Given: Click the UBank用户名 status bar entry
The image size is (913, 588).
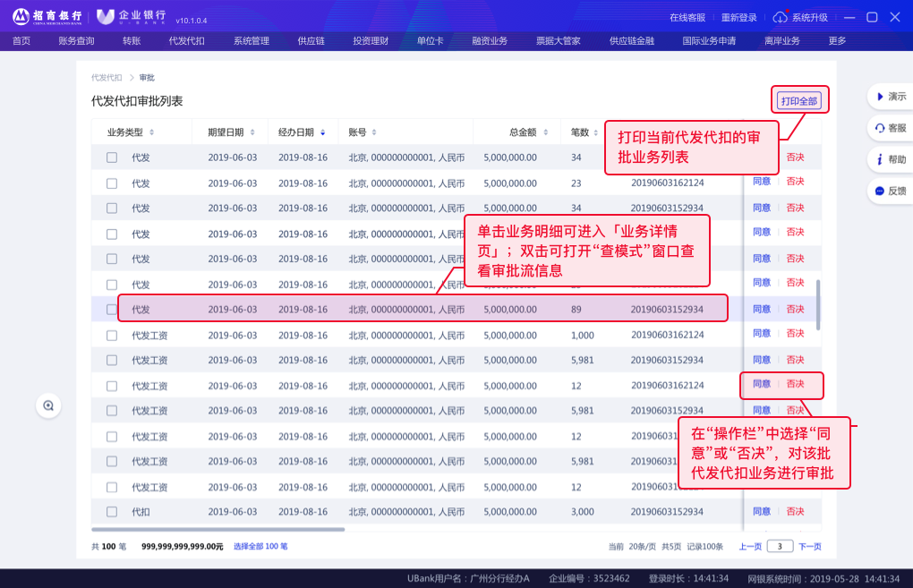Looking at the screenshot, I should pos(468,578).
